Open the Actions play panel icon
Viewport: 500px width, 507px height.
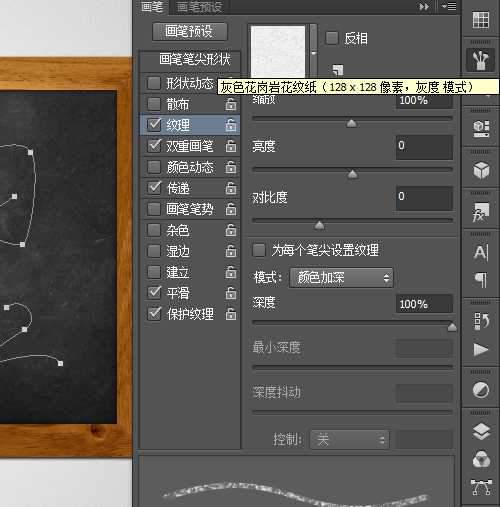click(481, 349)
